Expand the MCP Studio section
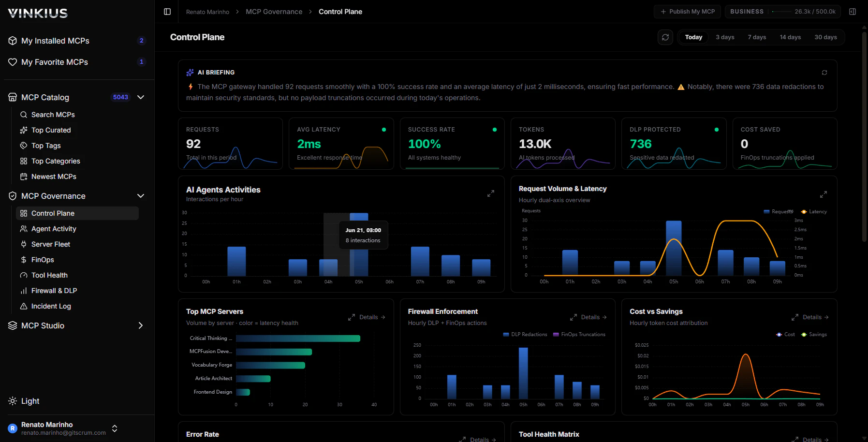Screen dimensions: 868x442 [x=141, y=325]
